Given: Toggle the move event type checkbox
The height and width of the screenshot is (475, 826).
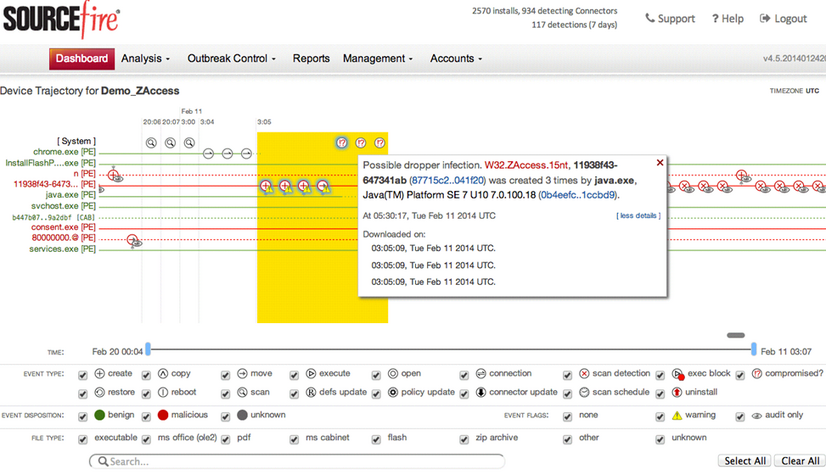Looking at the screenshot, I should click(225, 375).
